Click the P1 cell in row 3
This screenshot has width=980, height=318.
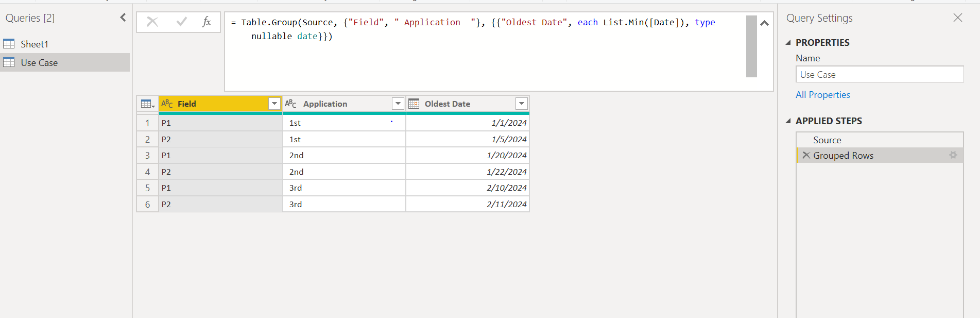220,155
